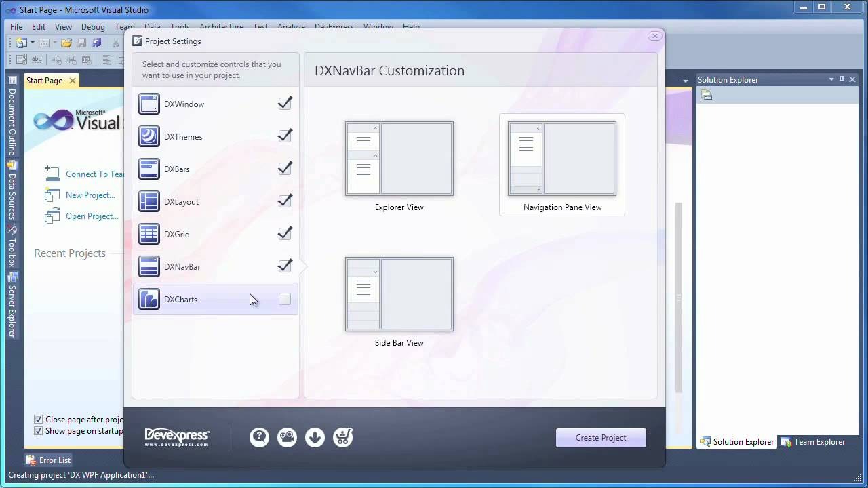This screenshot has height=488, width=868.
Task: Open the Add New Item toolbar dropdown arrow
Action: 54,43
